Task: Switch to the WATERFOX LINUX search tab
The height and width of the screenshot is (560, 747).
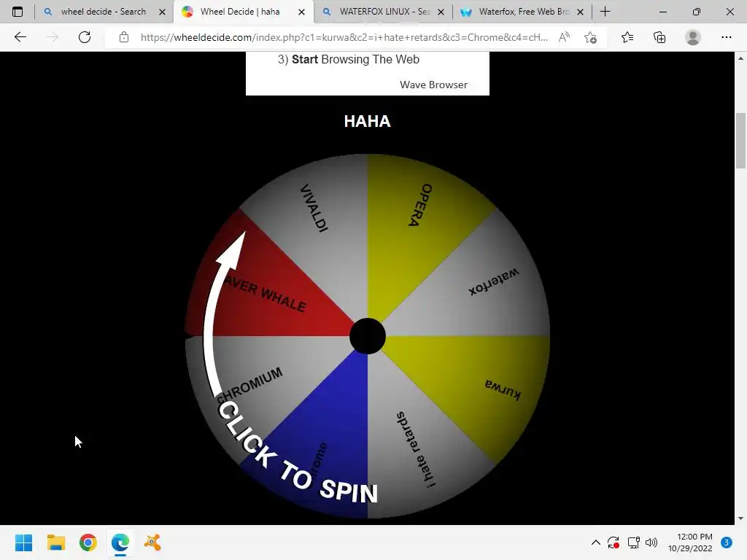Action: click(384, 12)
